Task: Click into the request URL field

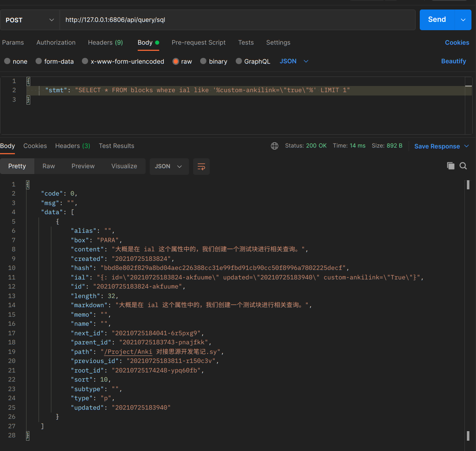Action: pyautogui.click(x=238, y=20)
